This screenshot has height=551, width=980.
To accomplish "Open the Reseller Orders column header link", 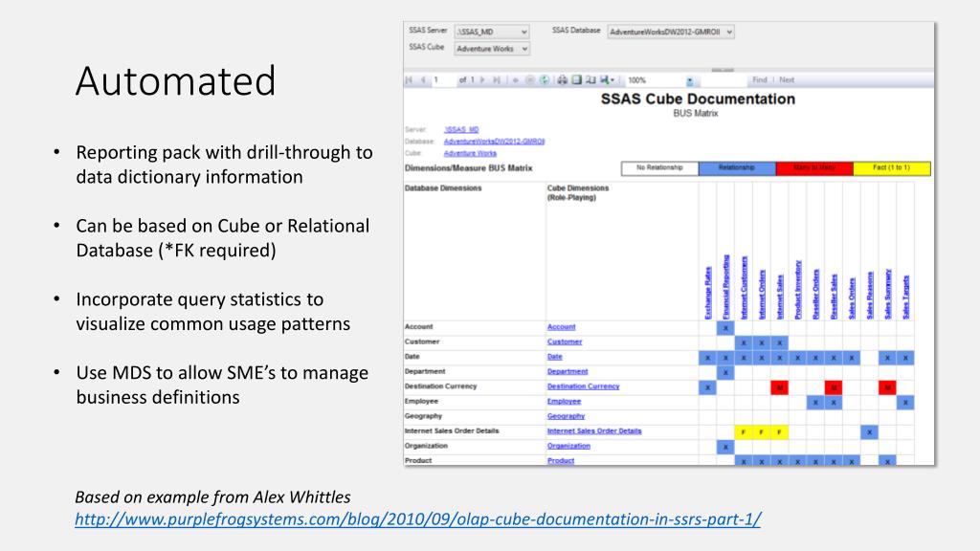I will pos(815,295).
